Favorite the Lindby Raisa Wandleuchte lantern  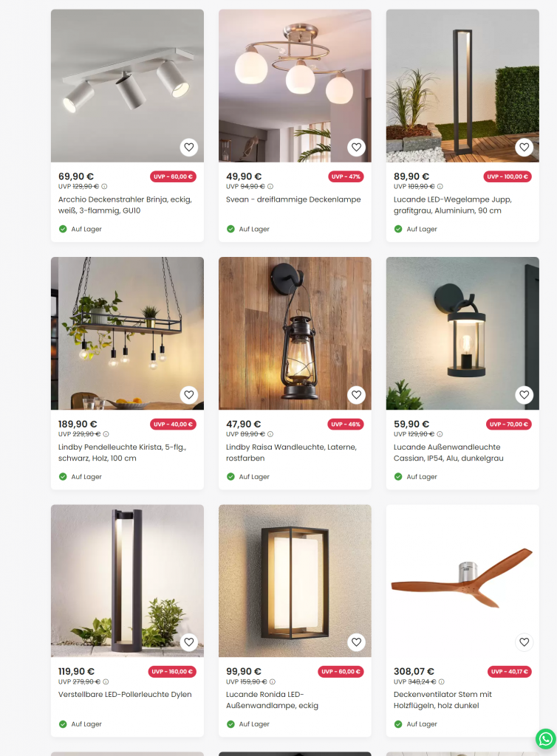[x=356, y=395]
